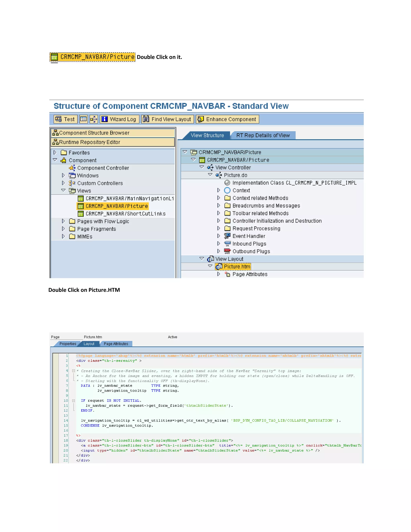
Task: Expand the Favorites folder
Action: pos(55,153)
